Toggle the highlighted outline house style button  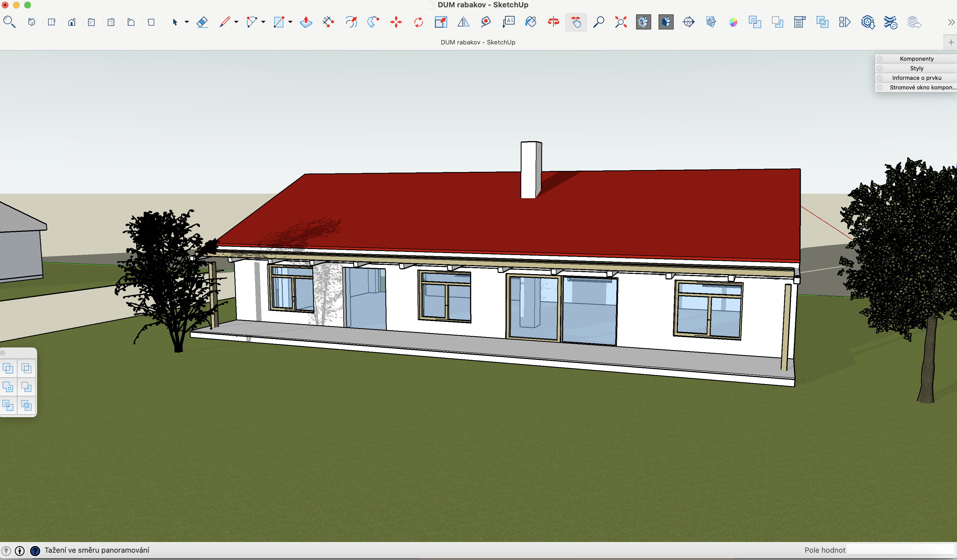point(643,22)
